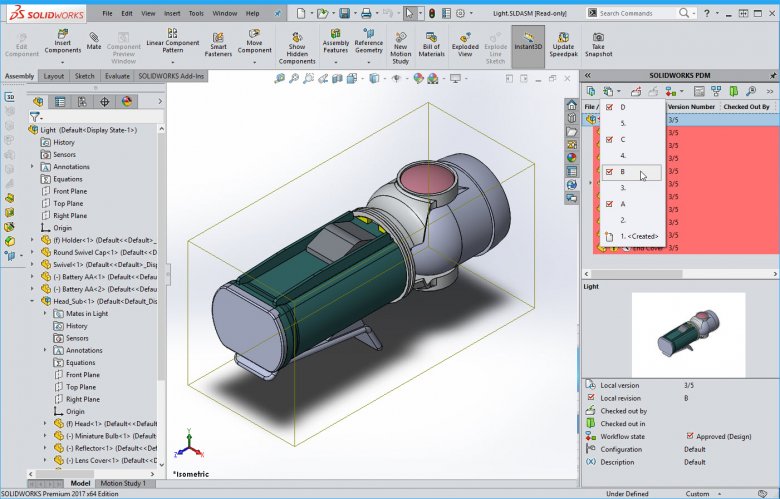Open the DisplayManager color ball tab
Screen dimensions: 780x499
127,102
